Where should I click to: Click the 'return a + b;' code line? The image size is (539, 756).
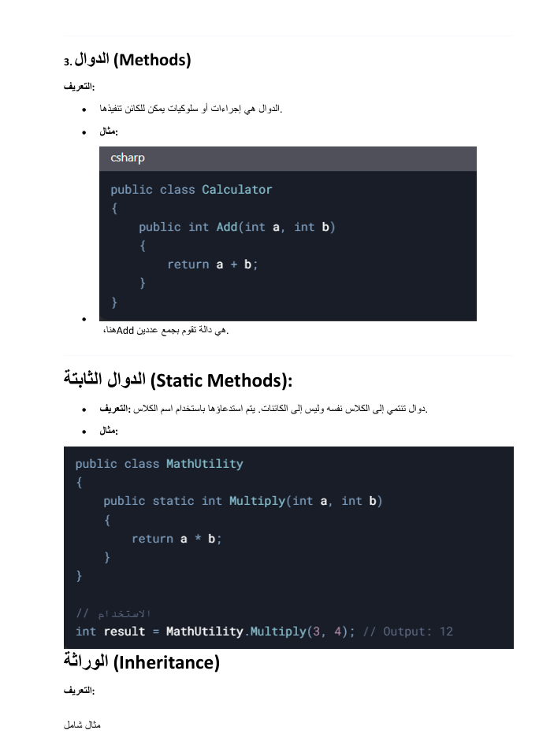[x=212, y=265]
